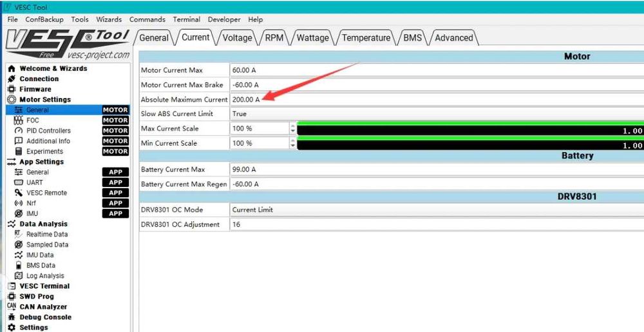This screenshot has height=332, width=644.
Task: Increase Max Current Scale with up arrow
Action: coord(293,126)
